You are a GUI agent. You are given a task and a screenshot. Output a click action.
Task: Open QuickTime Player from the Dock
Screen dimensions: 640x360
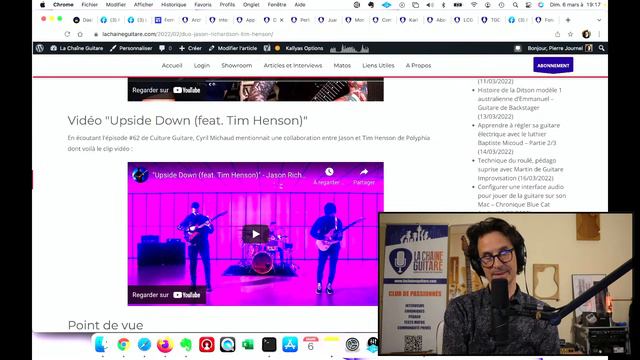pos(227,344)
